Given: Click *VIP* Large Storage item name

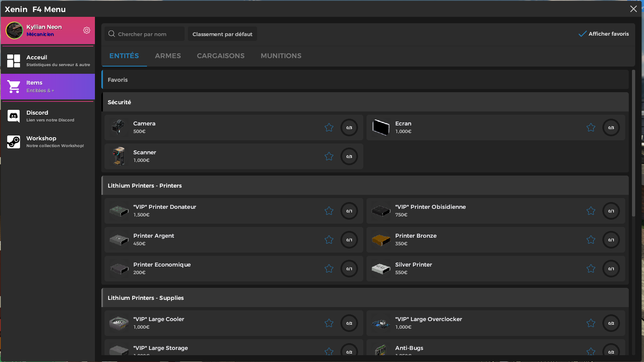Looking at the screenshot, I should pyautogui.click(x=161, y=348).
